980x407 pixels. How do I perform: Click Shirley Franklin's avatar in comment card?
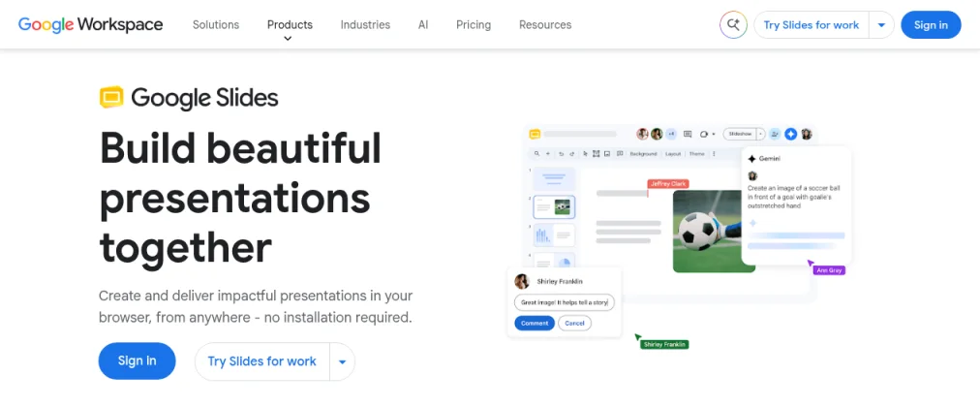click(522, 281)
